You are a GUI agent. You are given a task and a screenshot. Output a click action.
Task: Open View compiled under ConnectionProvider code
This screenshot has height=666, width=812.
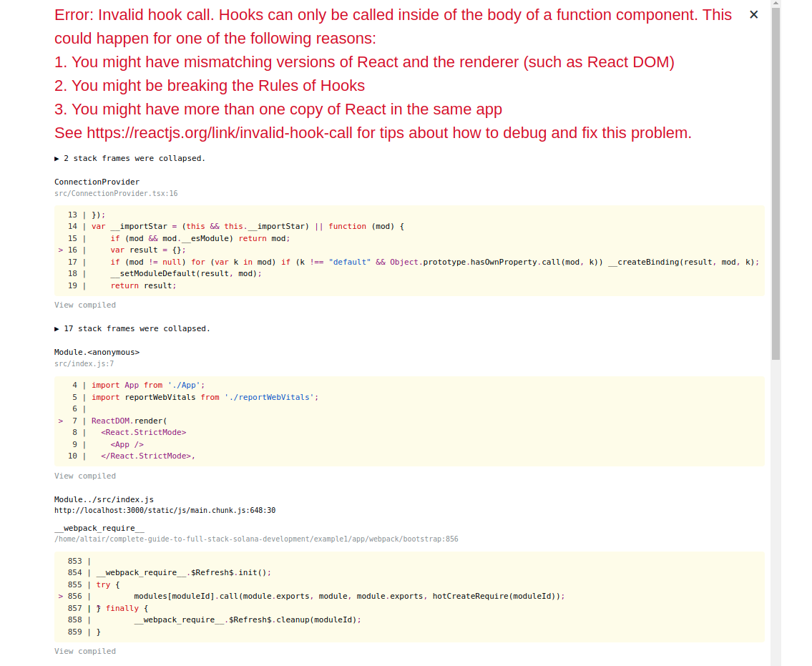point(85,305)
